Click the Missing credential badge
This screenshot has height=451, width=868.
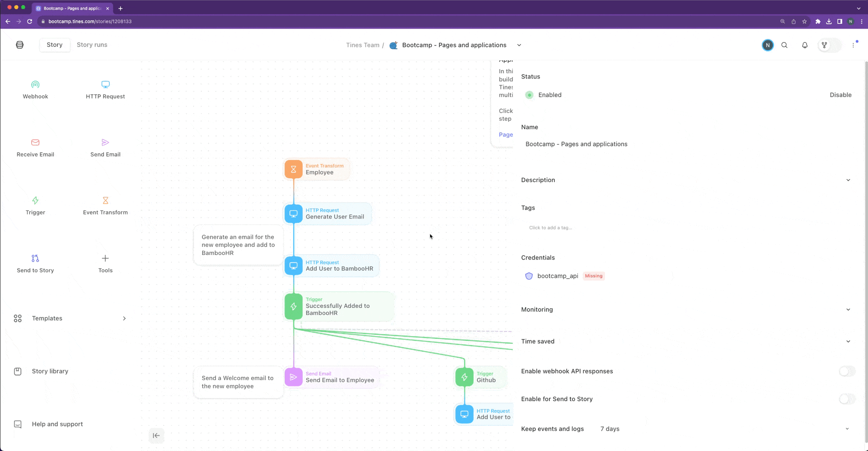coord(593,276)
